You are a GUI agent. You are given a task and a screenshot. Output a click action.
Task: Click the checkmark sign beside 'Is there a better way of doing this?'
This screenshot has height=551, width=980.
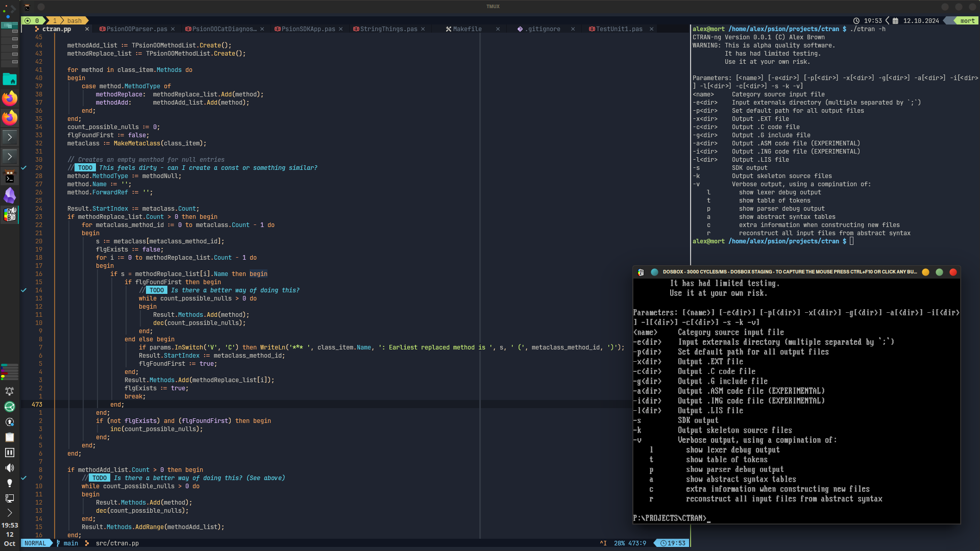point(23,290)
